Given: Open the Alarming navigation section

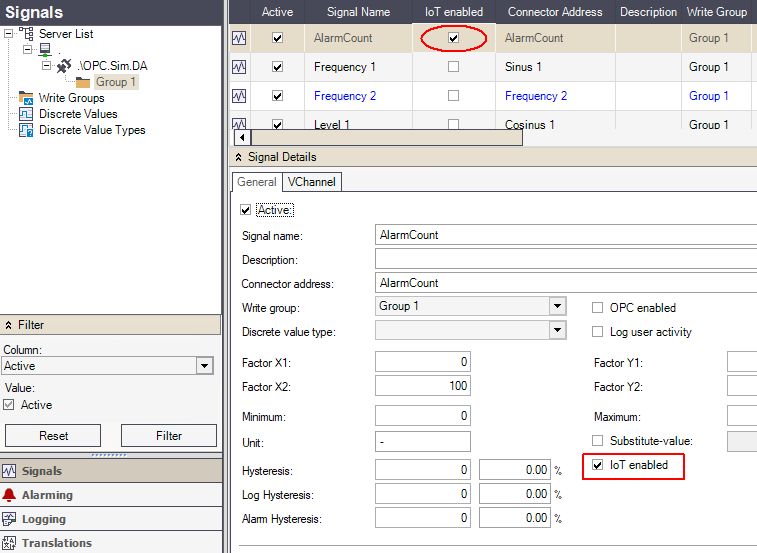Looking at the screenshot, I should (x=111, y=495).
